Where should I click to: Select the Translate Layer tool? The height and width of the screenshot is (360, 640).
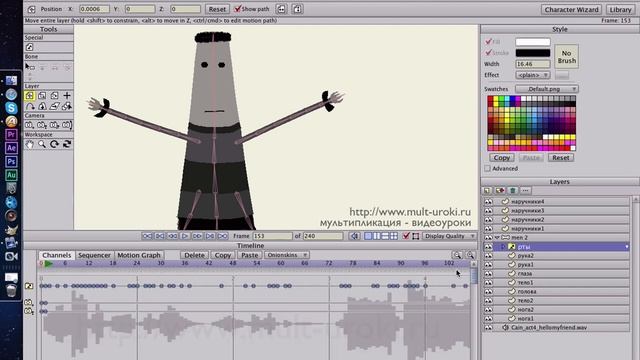pos(29,96)
